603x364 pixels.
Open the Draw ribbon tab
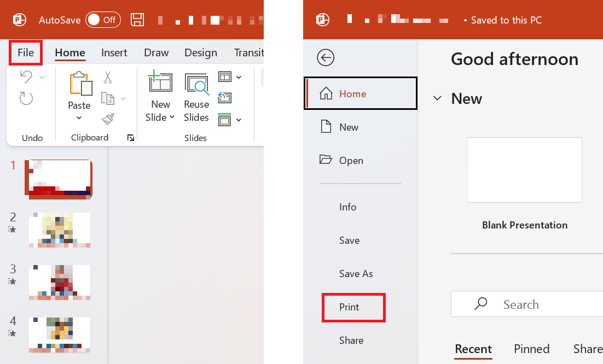(156, 52)
